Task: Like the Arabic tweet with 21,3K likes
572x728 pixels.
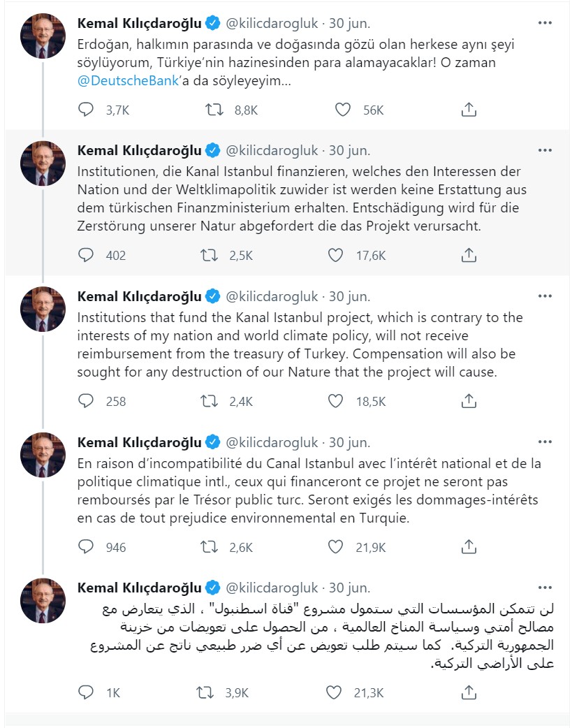Action: 333,692
